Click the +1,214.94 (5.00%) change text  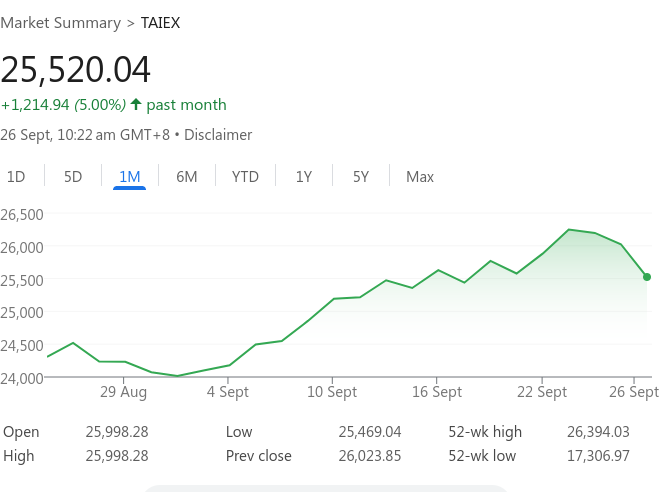tap(63, 105)
